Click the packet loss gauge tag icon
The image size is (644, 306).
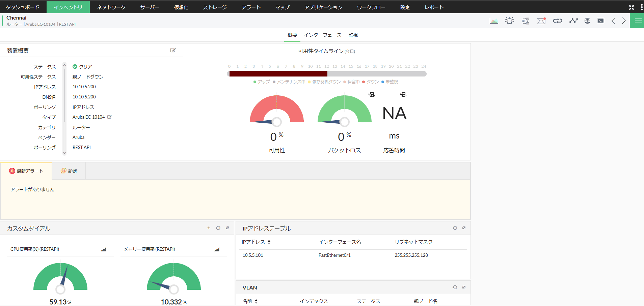click(x=372, y=95)
